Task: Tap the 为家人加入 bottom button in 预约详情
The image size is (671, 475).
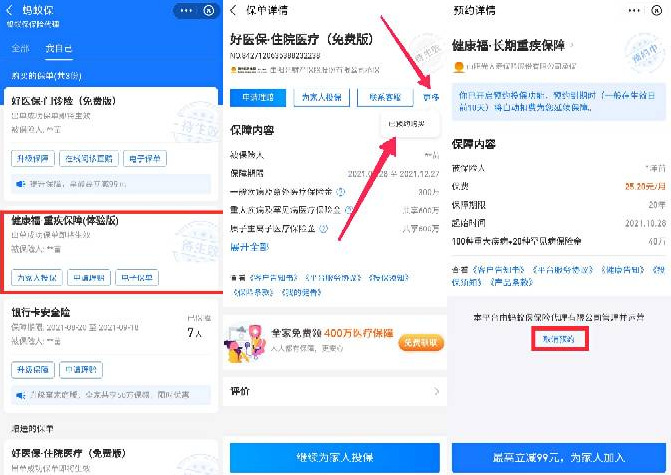Action: click(558, 458)
